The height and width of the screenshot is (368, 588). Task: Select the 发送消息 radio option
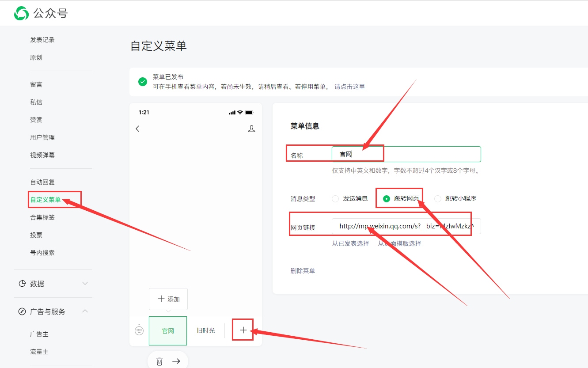point(335,198)
